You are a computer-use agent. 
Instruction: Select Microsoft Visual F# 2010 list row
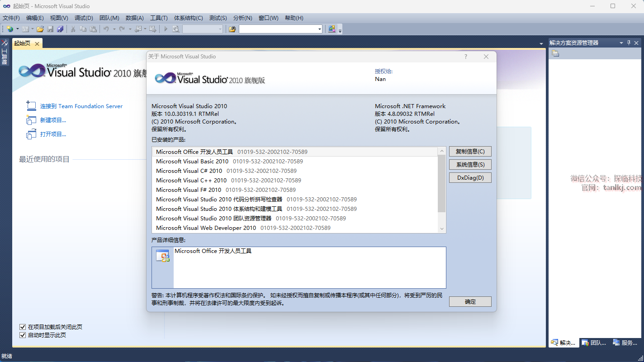[295, 190]
